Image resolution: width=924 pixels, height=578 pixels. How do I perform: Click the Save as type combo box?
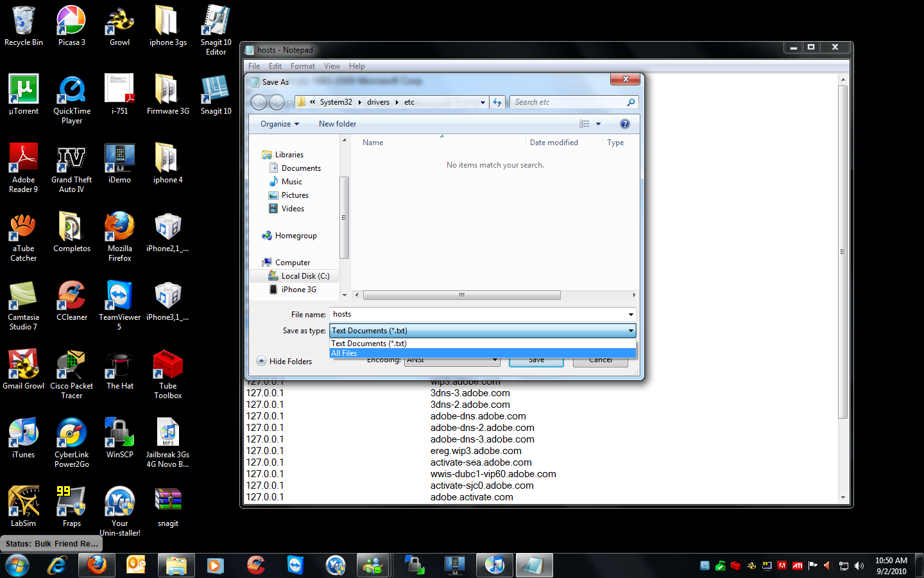tap(483, 331)
